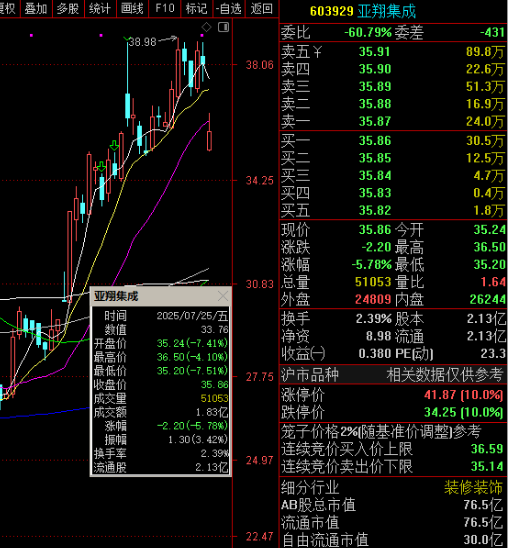Click the 委差 value -431

[x=492, y=33]
